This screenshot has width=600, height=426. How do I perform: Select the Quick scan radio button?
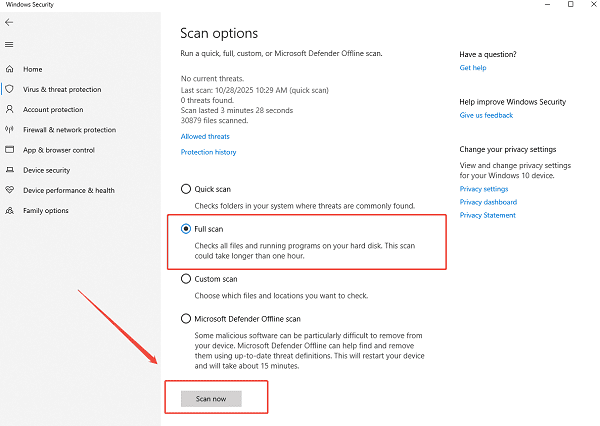186,188
